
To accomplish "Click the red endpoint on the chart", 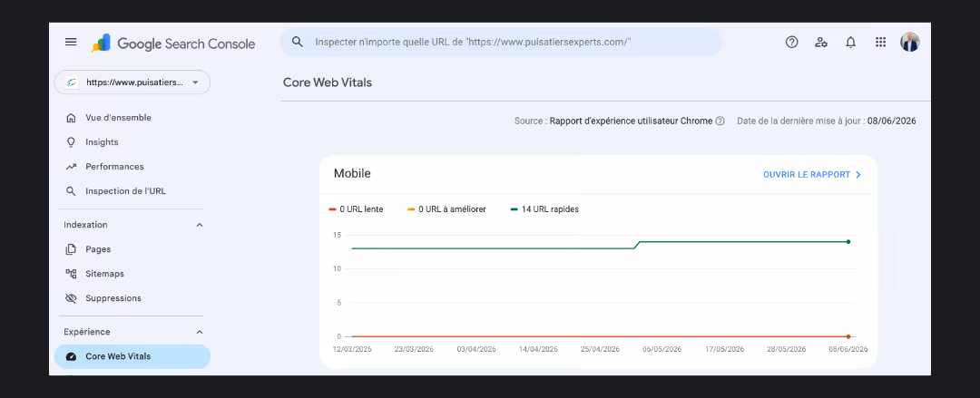I will point(848,336).
